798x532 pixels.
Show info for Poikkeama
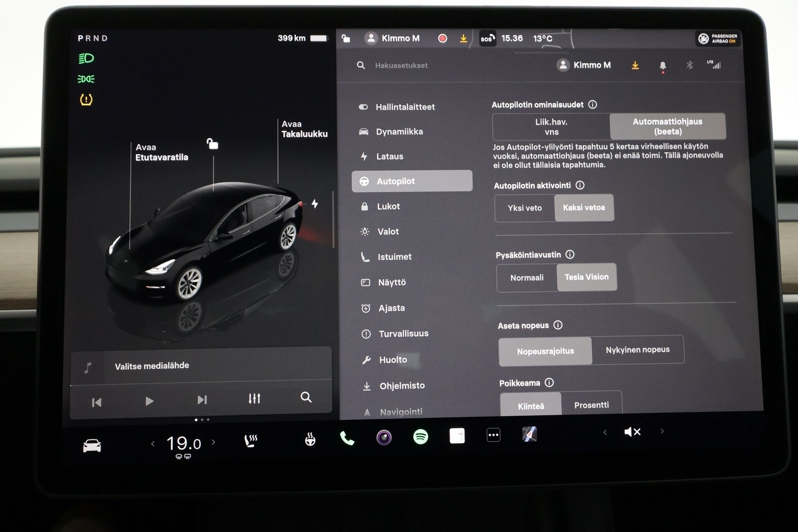(549, 383)
